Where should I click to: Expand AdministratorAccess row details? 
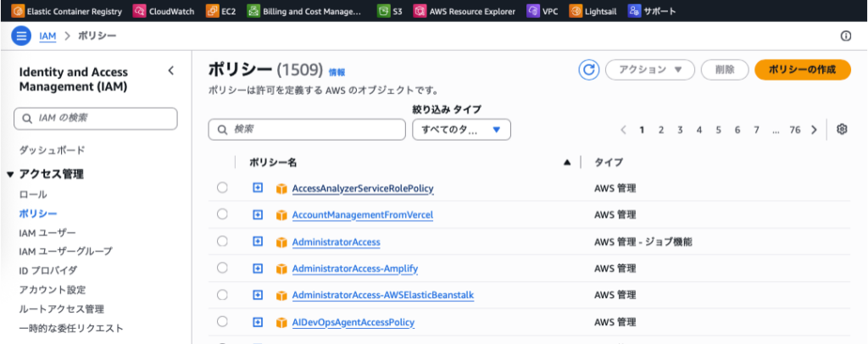[258, 241]
